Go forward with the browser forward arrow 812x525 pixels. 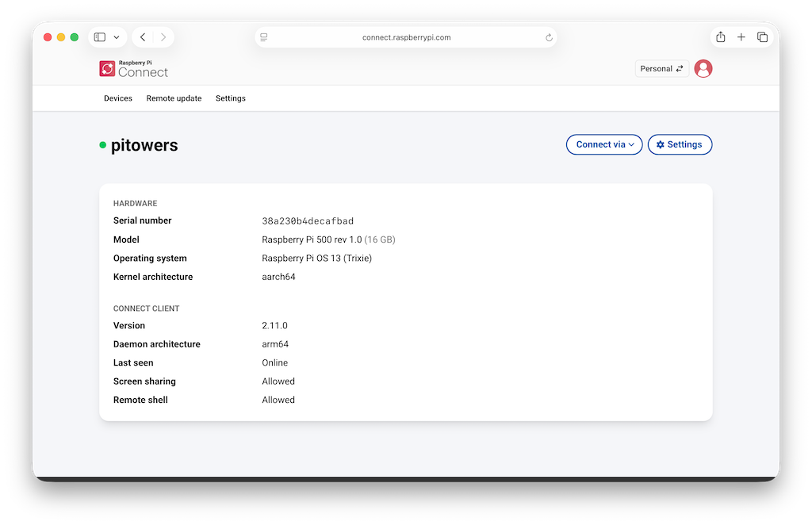pos(163,37)
